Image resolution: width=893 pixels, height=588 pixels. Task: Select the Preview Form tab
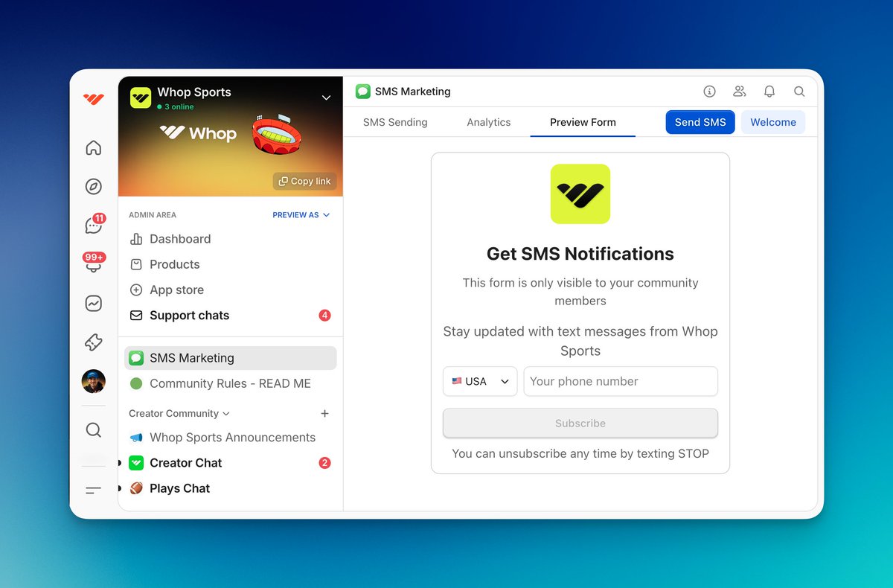coord(583,122)
